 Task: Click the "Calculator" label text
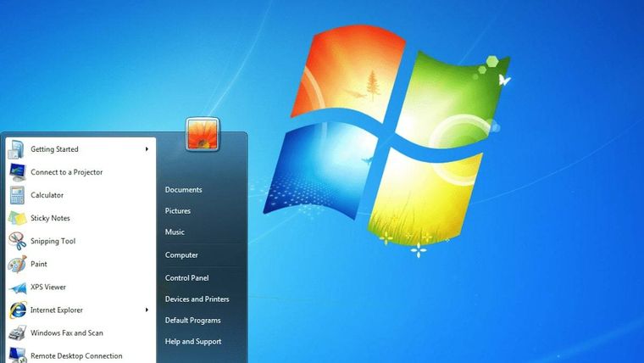tap(47, 195)
